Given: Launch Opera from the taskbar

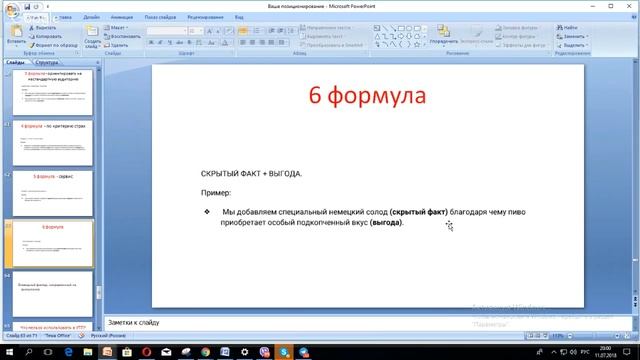Looking at the screenshot, I should pos(147,351).
